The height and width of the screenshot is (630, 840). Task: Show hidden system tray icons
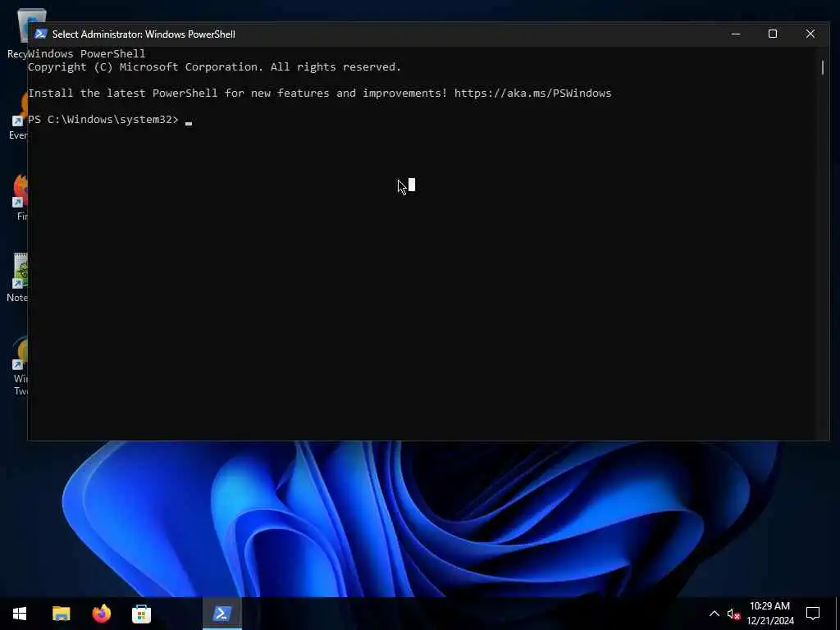714,614
